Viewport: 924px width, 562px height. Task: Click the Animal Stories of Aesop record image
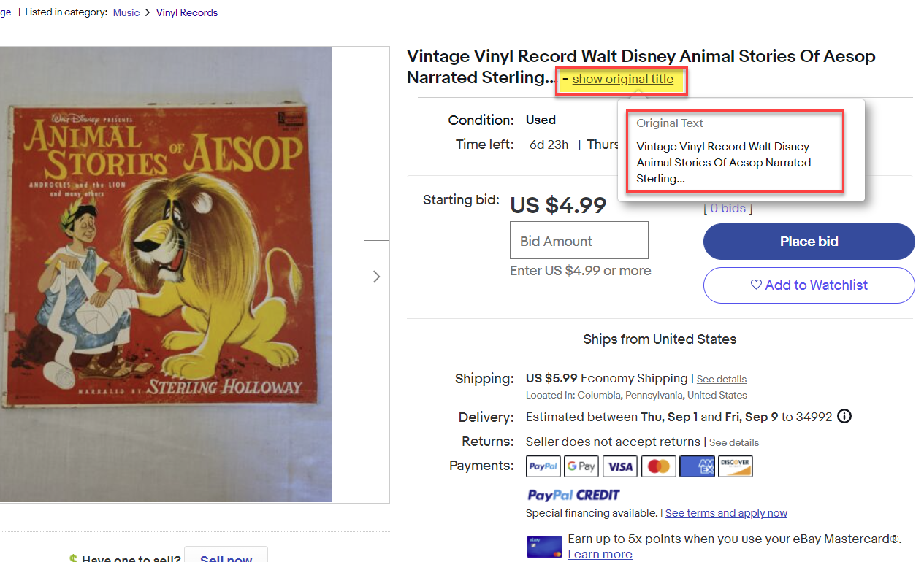click(166, 275)
